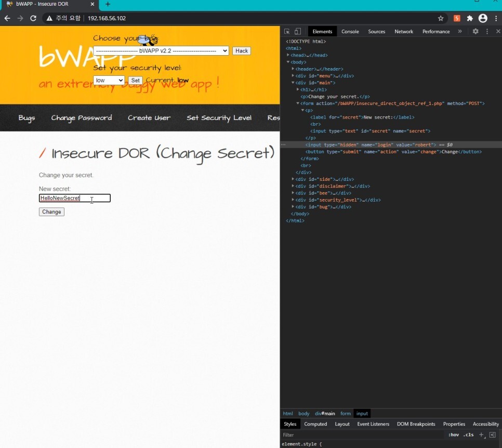Go forward in browser history

(20, 18)
